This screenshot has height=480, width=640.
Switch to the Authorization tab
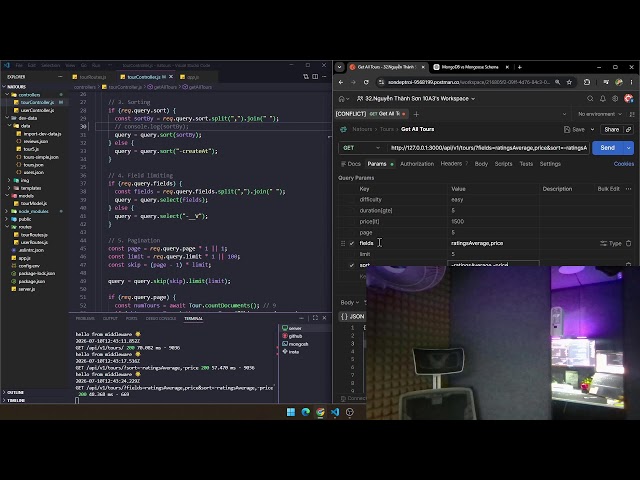pos(417,164)
